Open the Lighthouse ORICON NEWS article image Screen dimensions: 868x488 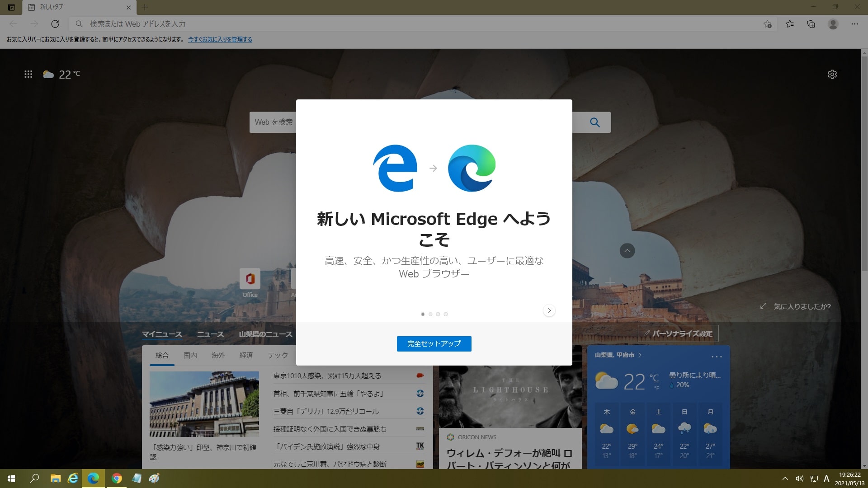tap(510, 397)
